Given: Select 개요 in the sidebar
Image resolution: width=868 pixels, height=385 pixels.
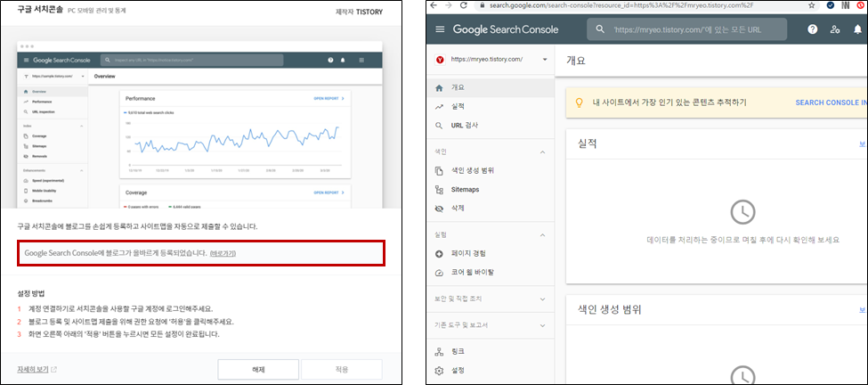Looking at the screenshot, I should coord(490,87).
